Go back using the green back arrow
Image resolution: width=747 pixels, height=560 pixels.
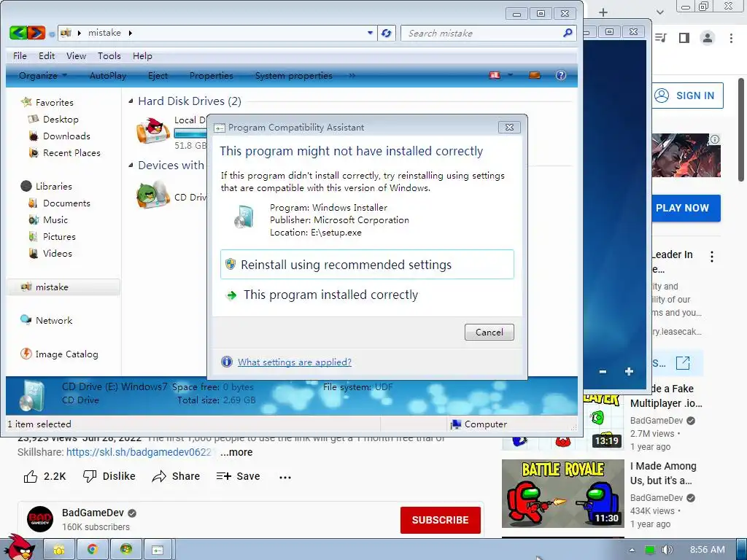18,33
